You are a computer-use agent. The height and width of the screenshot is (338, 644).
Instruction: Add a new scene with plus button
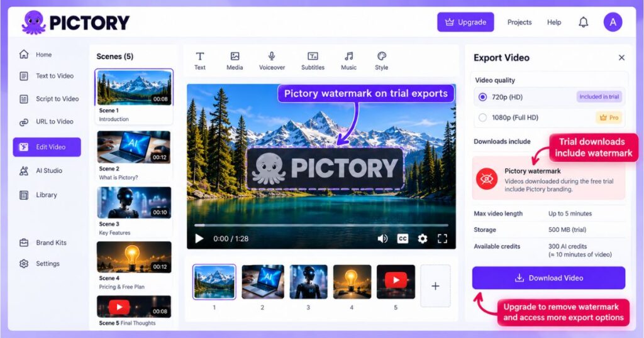coord(435,286)
